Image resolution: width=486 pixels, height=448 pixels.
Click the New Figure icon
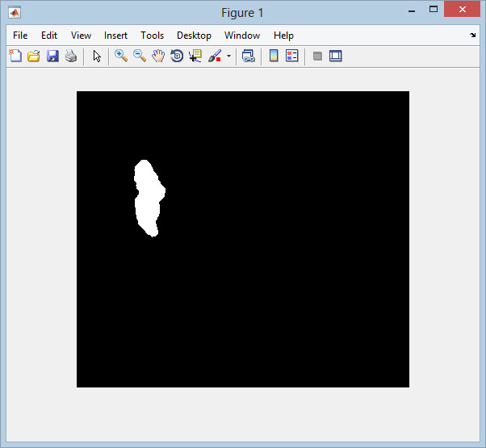[15, 56]
